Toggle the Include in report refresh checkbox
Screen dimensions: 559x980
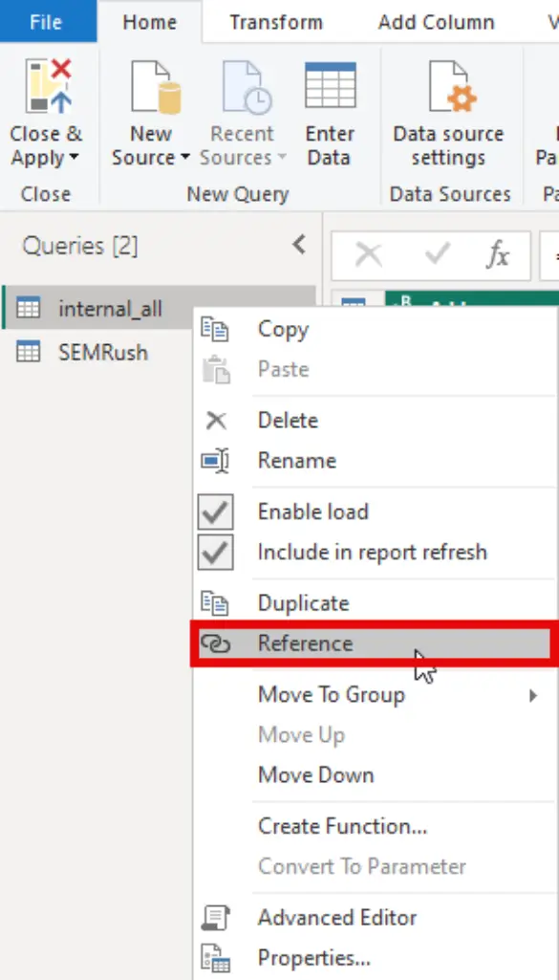tap(216, 552)
